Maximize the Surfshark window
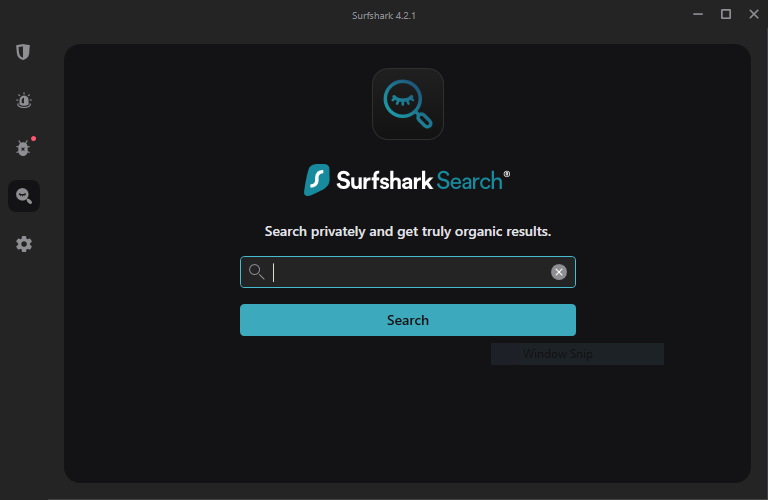The image size is (768, 500). point(726,14)
